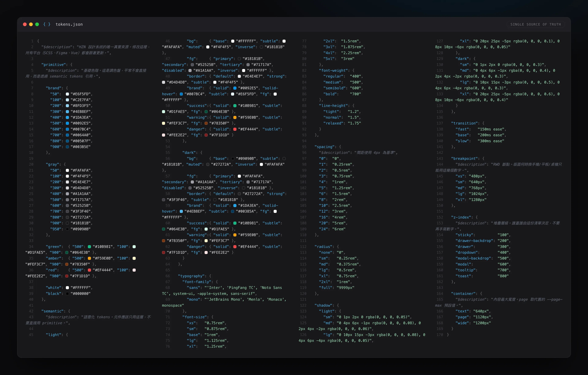This screenshot has height=375, width=588.
Task: Select the tokens.json file title
Action: [x=69, y=24]
